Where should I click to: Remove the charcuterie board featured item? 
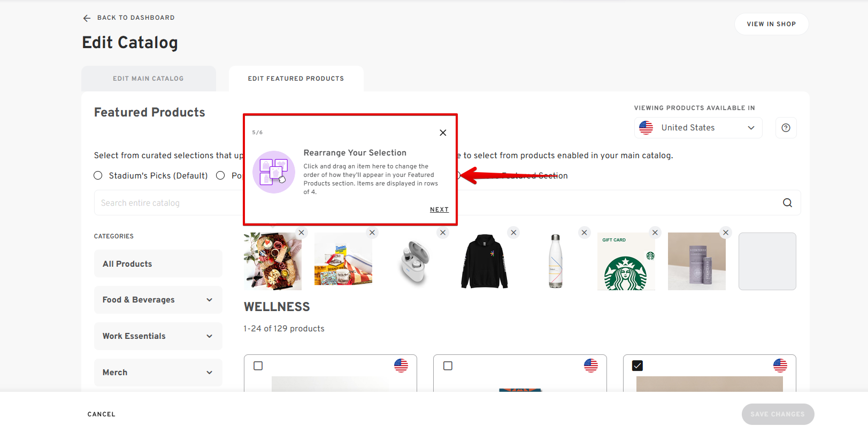point(302,232)
